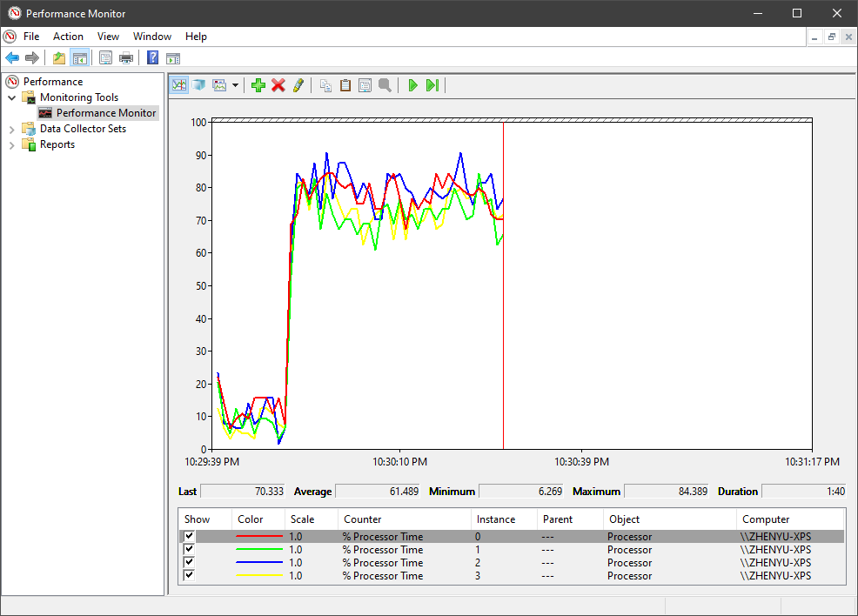Click the View Current Activity graph icon

(x=179, y=85)
